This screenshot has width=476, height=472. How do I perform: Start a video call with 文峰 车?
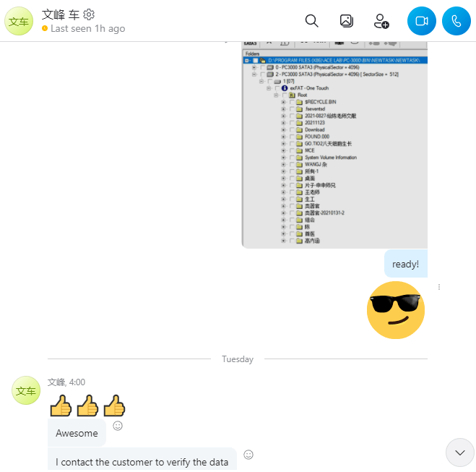[x=421, y=21]
